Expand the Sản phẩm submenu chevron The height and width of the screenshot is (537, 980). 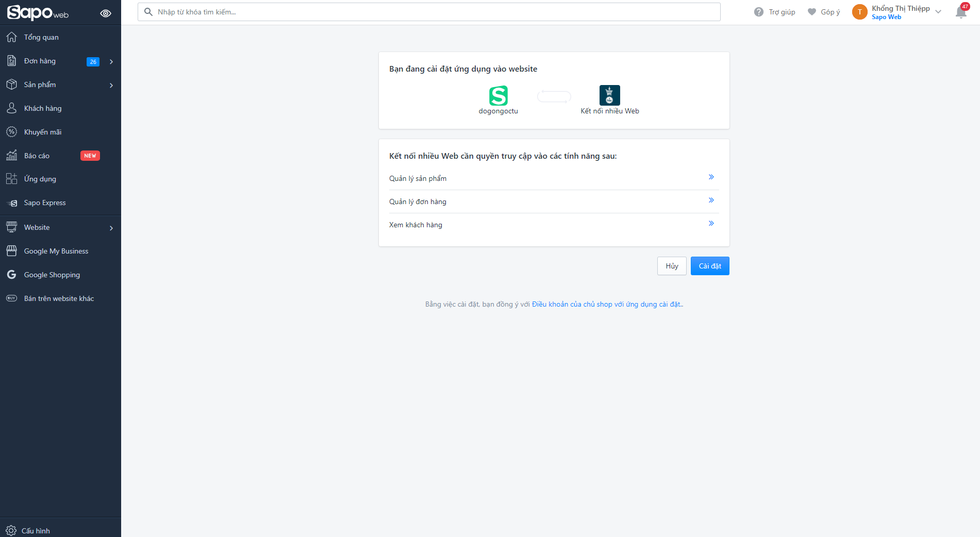pyautogui.click(x=111, y=86)
